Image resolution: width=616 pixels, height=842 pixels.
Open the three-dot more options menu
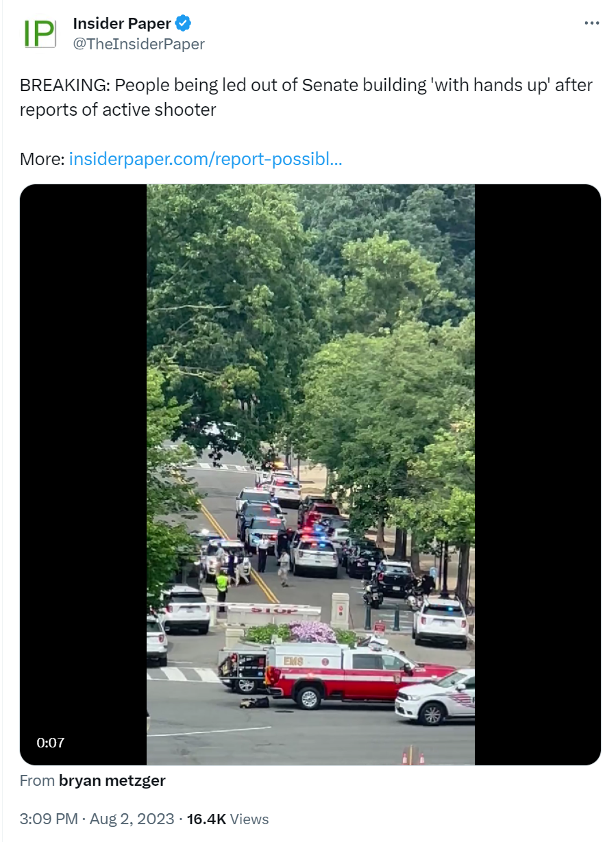point(591,23)
